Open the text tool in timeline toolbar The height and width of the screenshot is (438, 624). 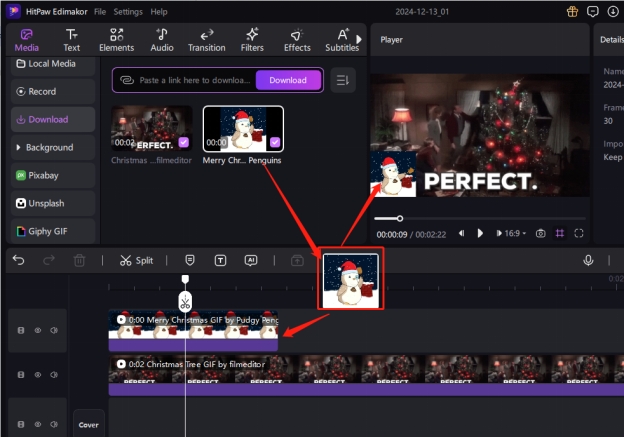pyautogui.click(x=220, y=260)
